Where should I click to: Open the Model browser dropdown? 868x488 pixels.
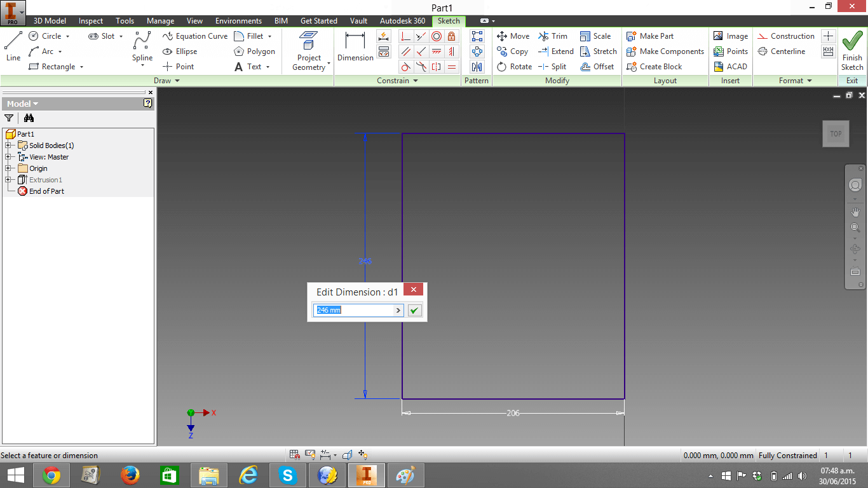pyautogui.click(x=22, y=104)
